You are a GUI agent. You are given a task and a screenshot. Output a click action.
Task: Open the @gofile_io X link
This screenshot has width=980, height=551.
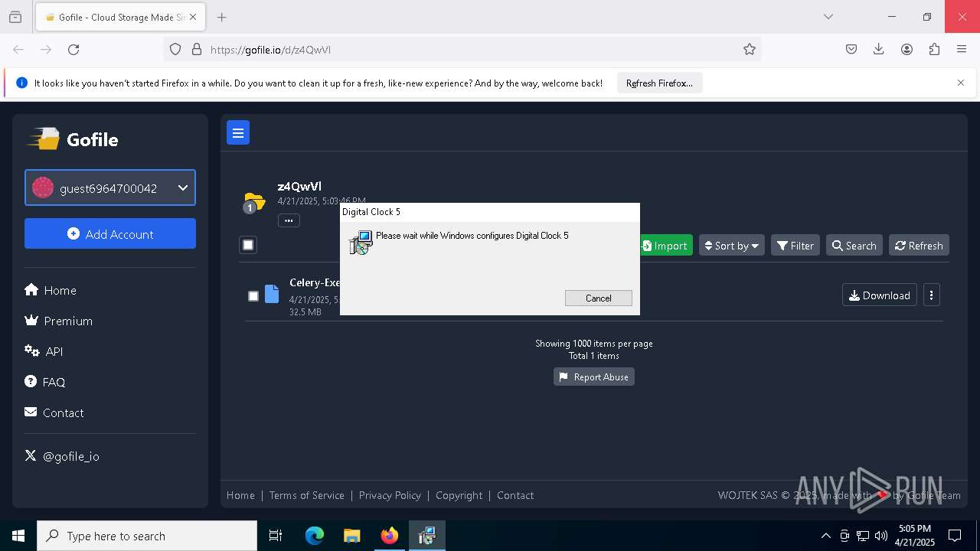click(62, 456)
